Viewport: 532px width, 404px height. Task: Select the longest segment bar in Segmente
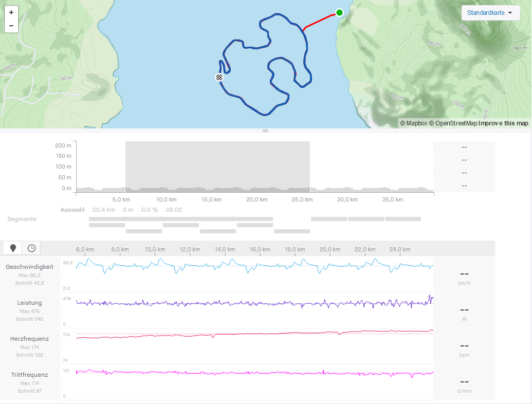click(180, 219)
